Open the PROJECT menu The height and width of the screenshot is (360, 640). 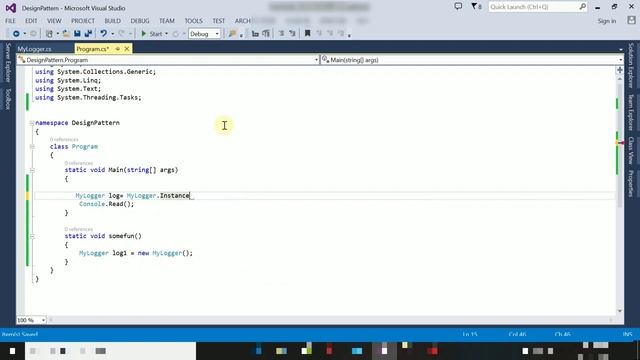point(83,21)
